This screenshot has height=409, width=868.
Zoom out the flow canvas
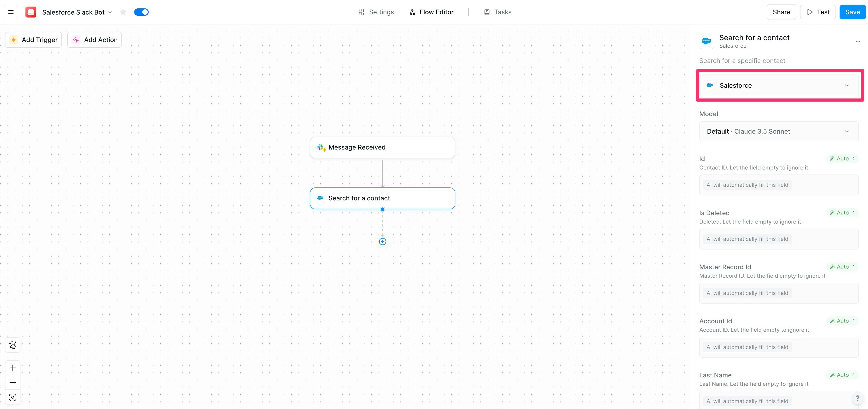pyautogui.click(x=13, y=382)
